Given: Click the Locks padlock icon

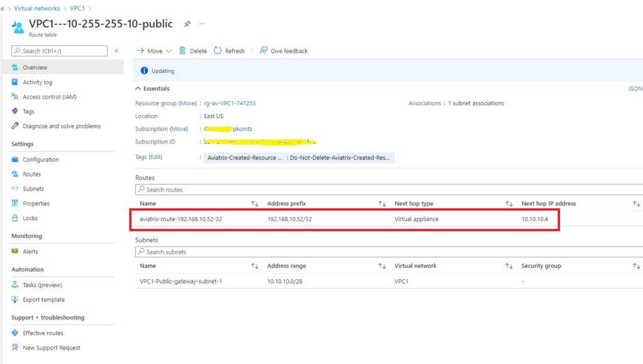Looking at the screenshot, I should (15, 218).
